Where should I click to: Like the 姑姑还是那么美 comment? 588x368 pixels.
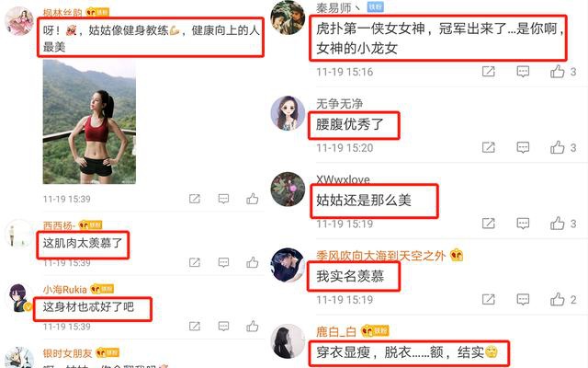pyautogui.click(x=558, y=224)
